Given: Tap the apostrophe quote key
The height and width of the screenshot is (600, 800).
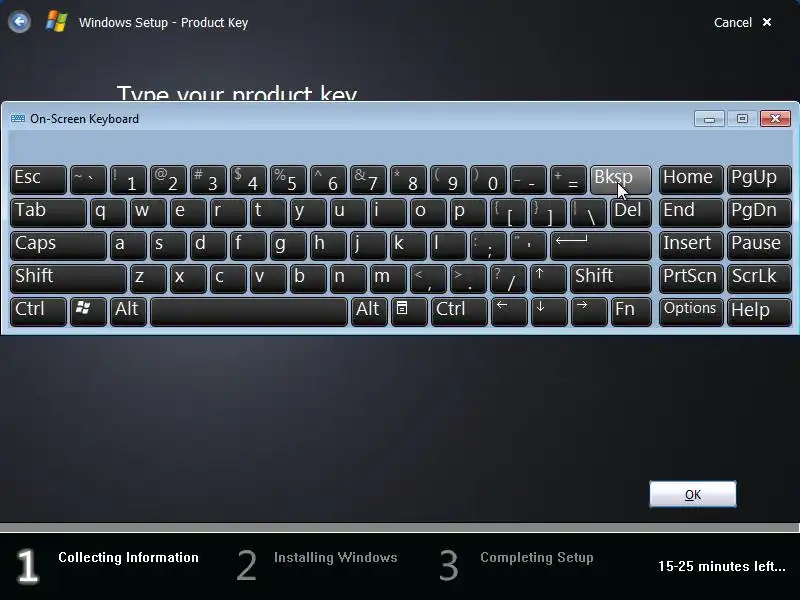Looking at the screenshot, I should 529,245.
